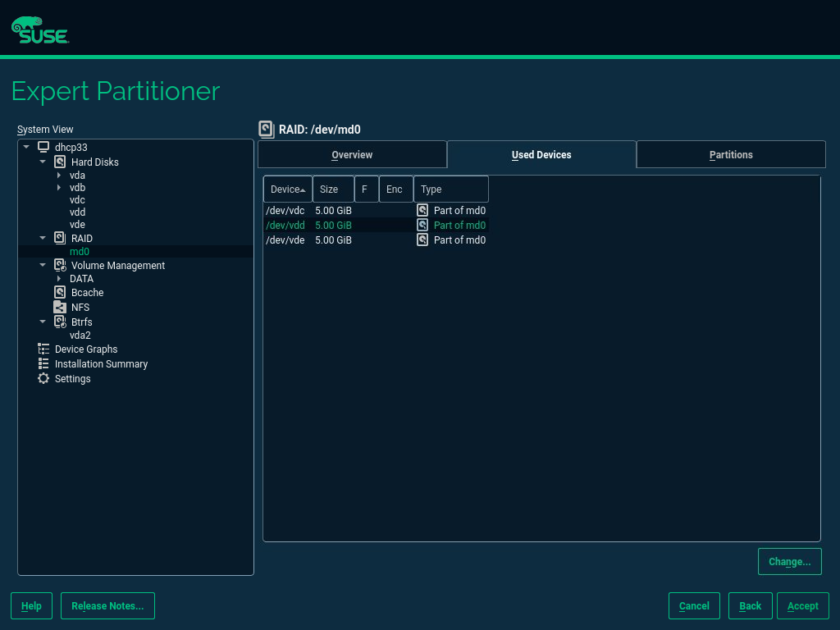Switch to the Partitions tab
Screen dimensions: 840x630
730,155
